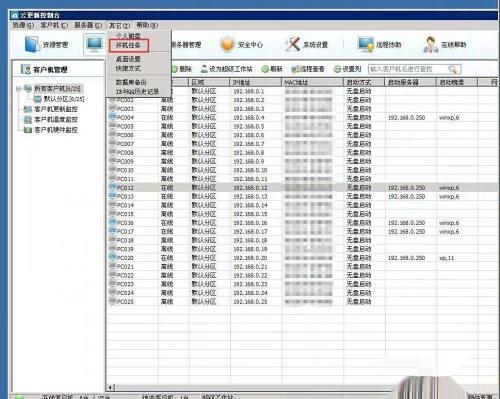Viewport: 500px width, 399px height.
Task: Click the 云更新控制台 title bar icon
Action: [x=14, y=15]
